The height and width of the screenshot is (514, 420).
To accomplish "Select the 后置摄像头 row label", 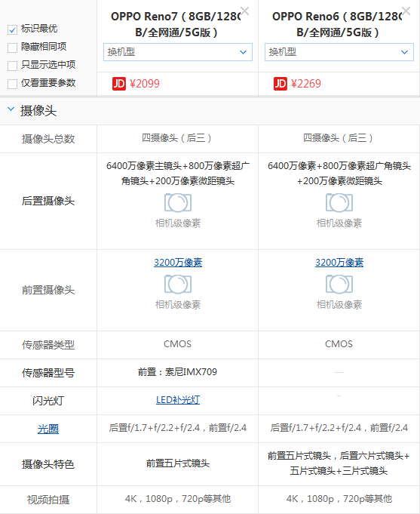I will pyautogui.click(x=48, y=201).
